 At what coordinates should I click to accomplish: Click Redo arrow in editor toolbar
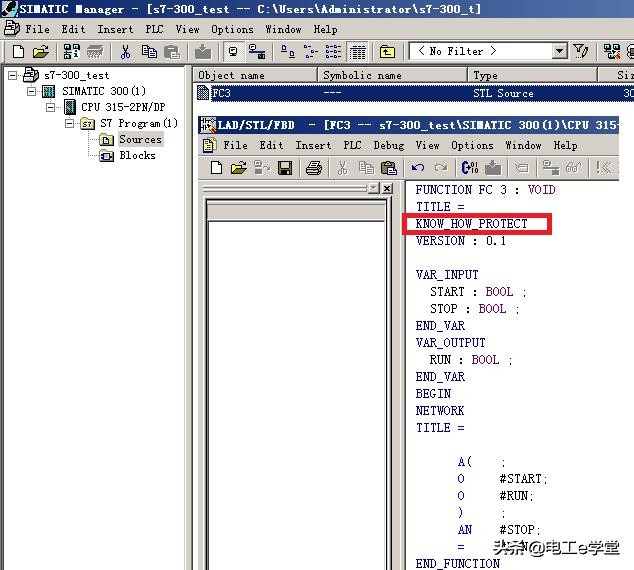[x=441, y=168]
